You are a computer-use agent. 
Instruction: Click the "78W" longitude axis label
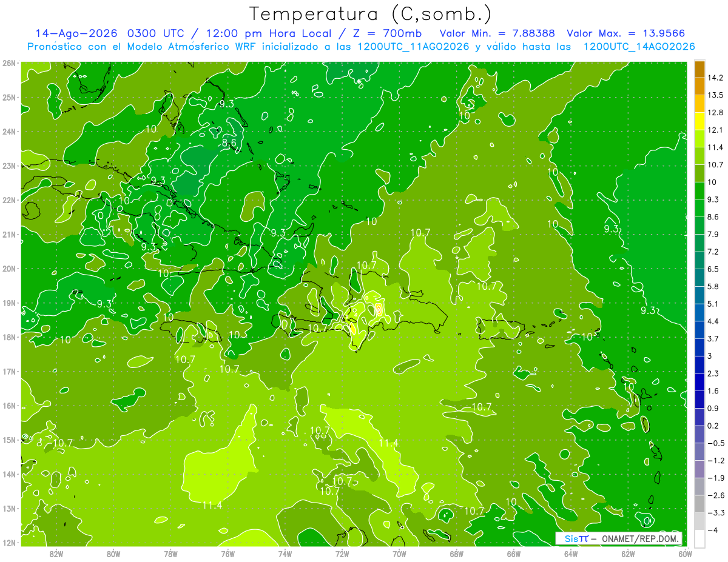(170, 553)
